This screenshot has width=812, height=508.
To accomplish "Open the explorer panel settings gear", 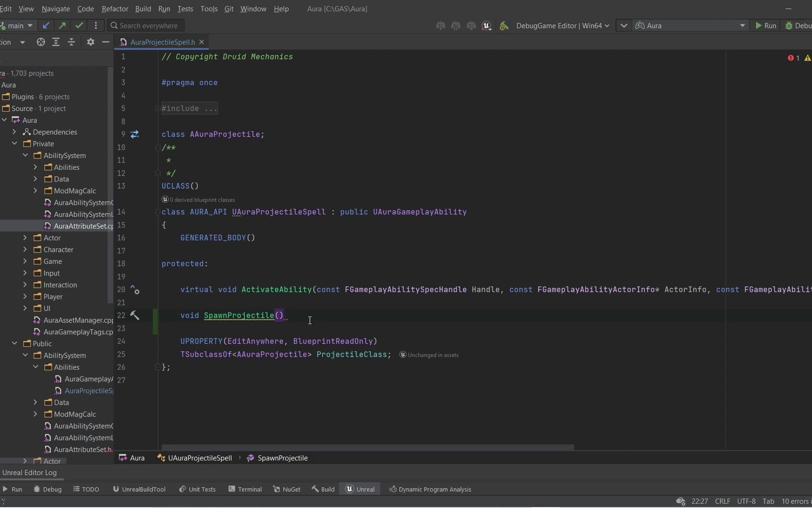I will pyautogui.click(x=91, y=42).
